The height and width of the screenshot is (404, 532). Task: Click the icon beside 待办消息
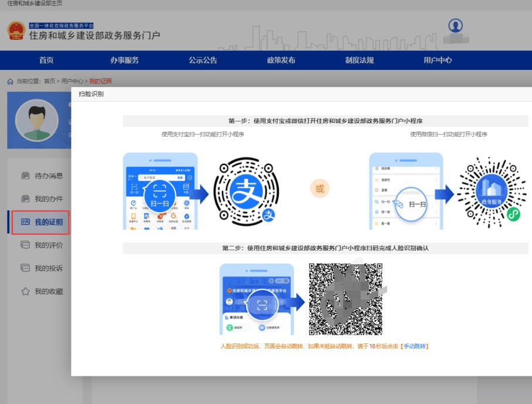[x=25, y=176]
